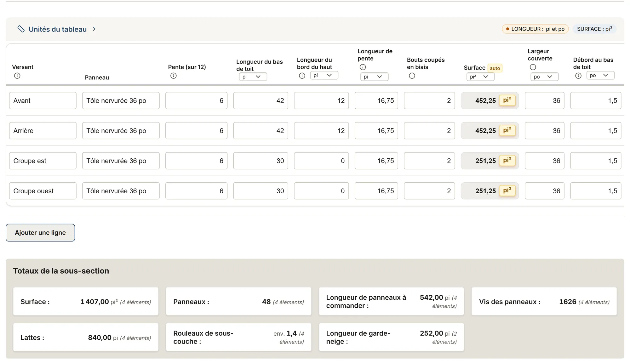Click the Vis des panneaux 1626 card
The image size is (630, 364).
(544, 301)
